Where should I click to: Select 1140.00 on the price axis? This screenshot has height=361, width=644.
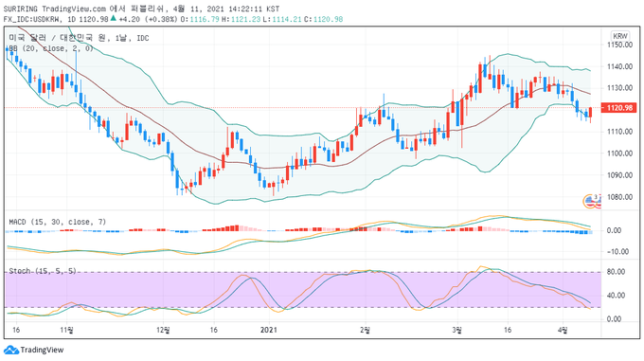pyautogui.click(x=619, y=66)
